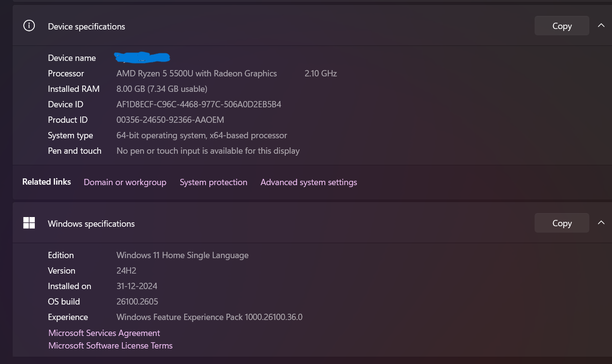Collapse the Windows specifications section
This screenshot has width=612, height=364.
tap(601, 223)
